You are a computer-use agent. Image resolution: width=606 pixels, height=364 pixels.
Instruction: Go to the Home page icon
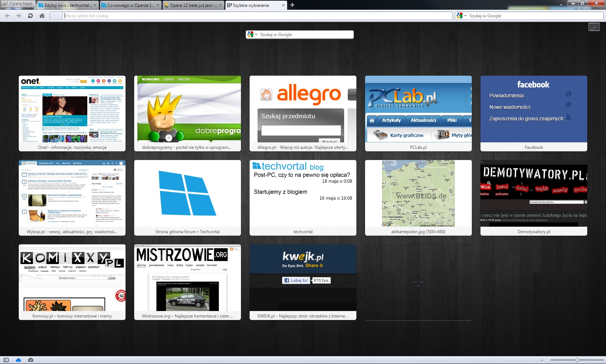(42, 16)
